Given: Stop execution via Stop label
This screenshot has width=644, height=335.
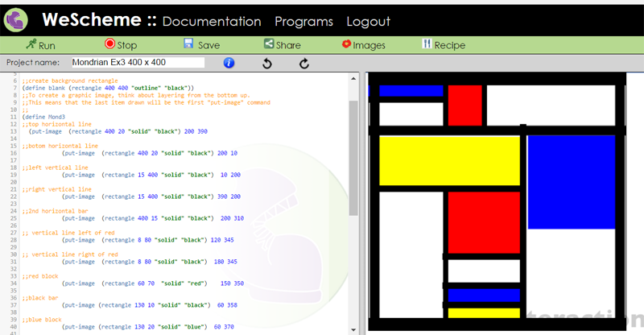Looking at the screenshot, I should pos(127,46).
